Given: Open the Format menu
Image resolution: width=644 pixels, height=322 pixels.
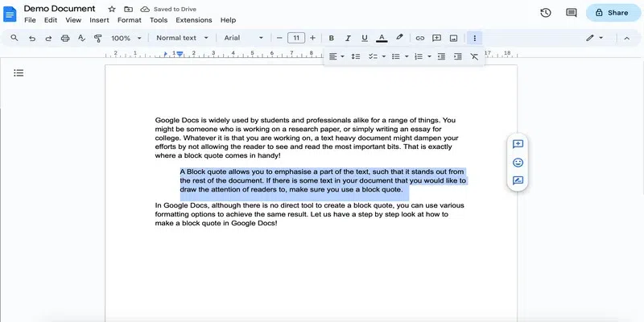Looking at the screenshot, I should tap(130, 20).
